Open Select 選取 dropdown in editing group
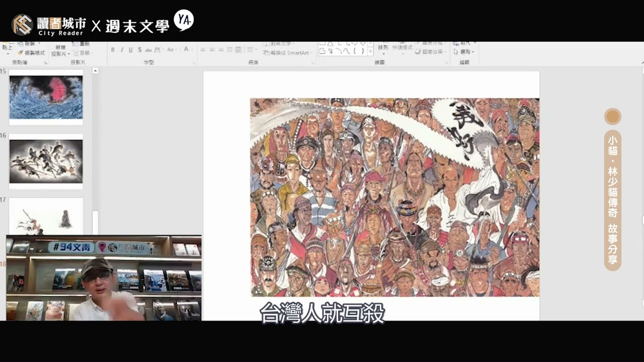Screen dimensions: 644x362 [463, 52]
